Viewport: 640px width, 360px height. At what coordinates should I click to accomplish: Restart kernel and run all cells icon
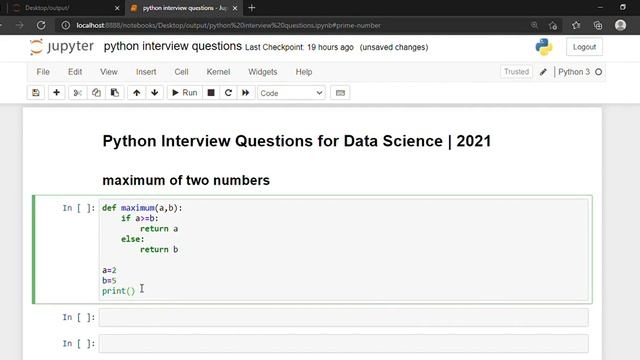click(245, 93)
